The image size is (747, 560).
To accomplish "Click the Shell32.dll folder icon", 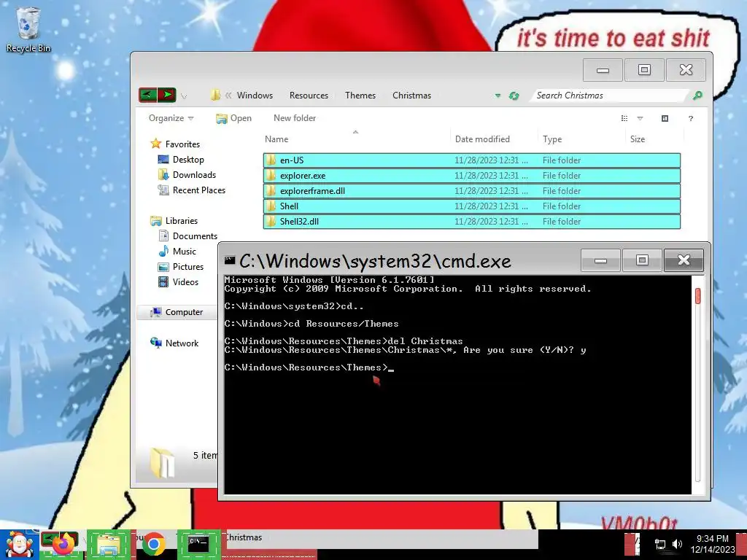I will (271, 221).
